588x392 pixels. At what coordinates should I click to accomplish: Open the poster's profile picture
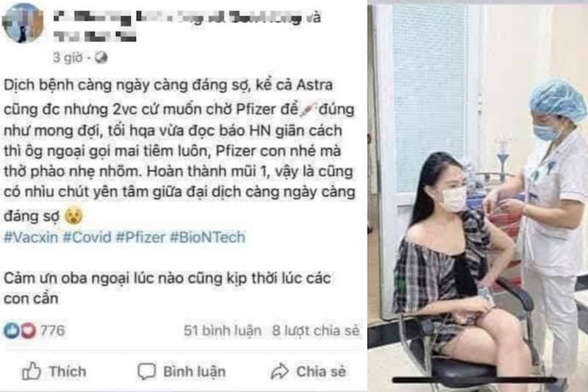(23, 24)
